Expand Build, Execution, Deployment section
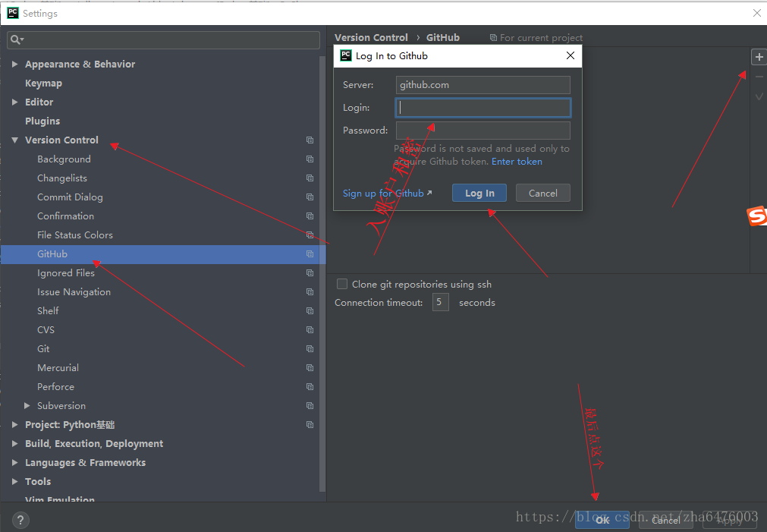 (x=14, y=443)
